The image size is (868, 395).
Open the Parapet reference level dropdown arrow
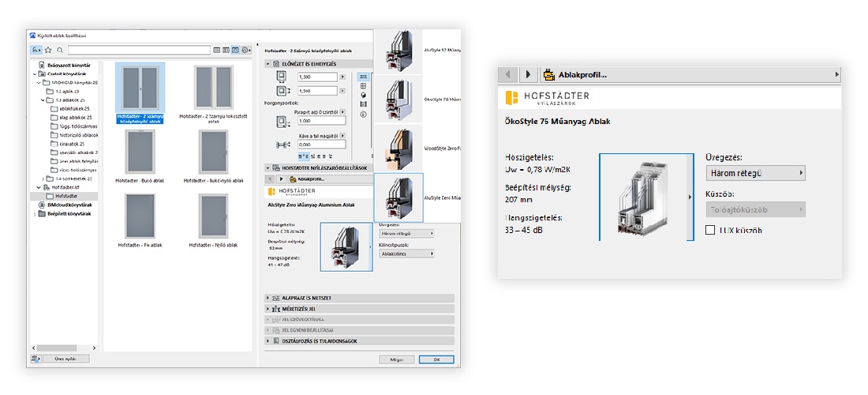(x=342, y=111)
